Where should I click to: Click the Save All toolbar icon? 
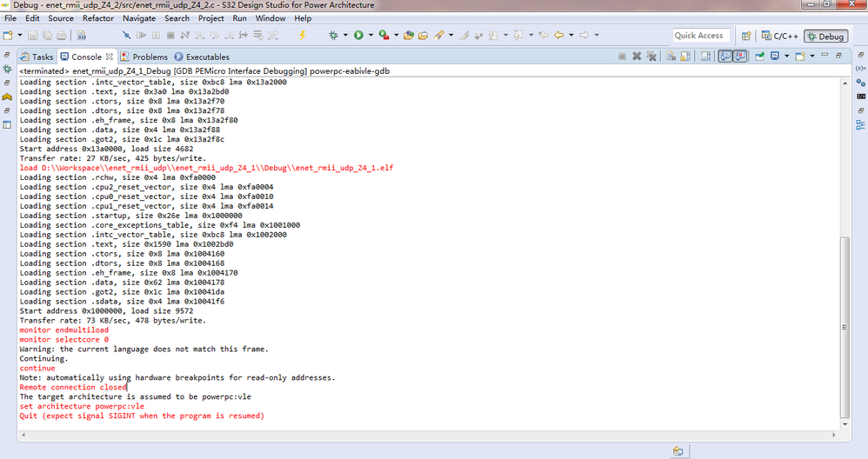[x=47, y=36]
